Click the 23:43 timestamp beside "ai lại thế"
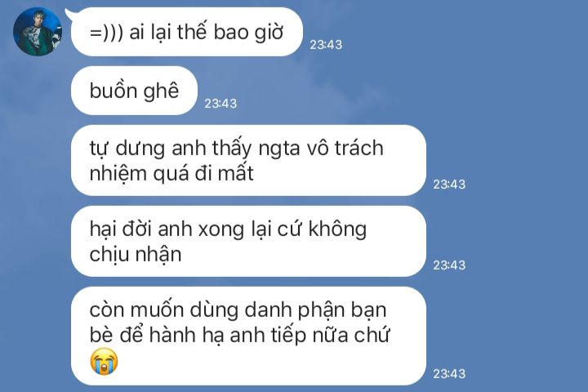Image resolution: width=588 pixels, height=392 pixels. tap(326, 45)
